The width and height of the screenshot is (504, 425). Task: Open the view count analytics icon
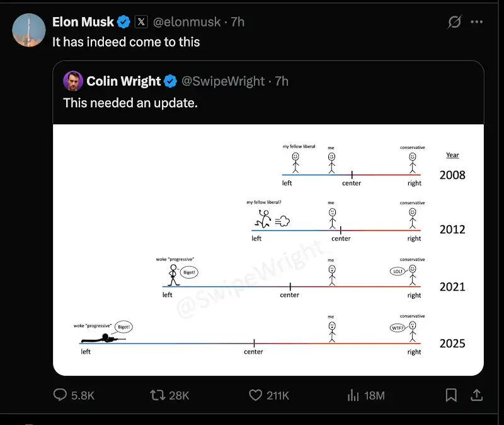(353, 395)
